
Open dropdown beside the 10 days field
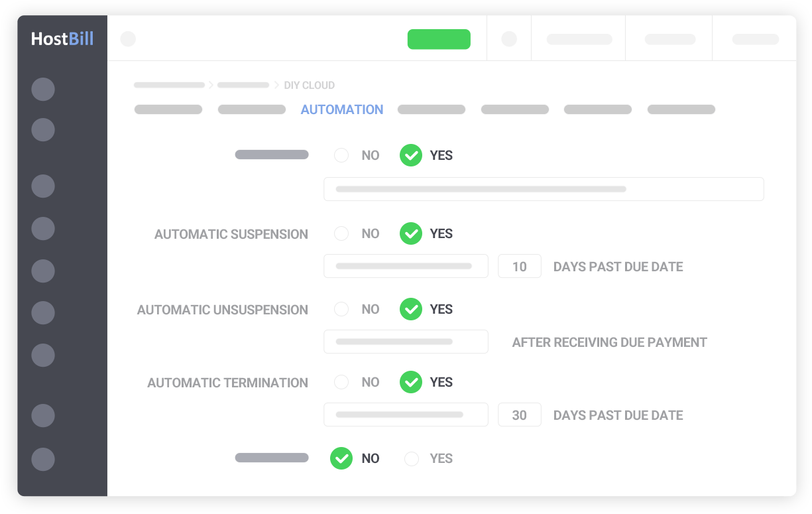(406, 267)
